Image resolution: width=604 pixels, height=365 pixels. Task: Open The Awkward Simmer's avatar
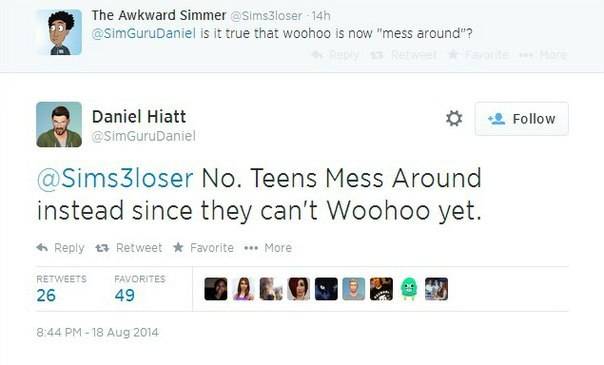(x=59, y=32)
